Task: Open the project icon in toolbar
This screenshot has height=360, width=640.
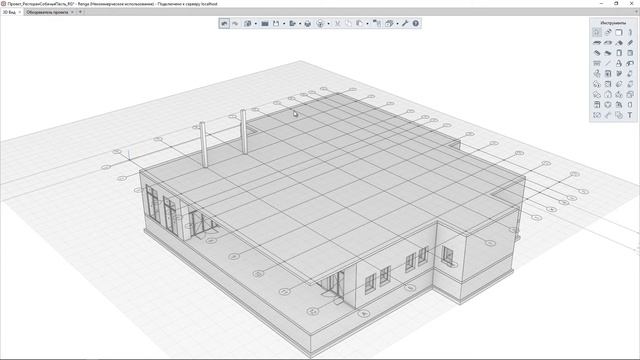Action: [x=247, y=24]
